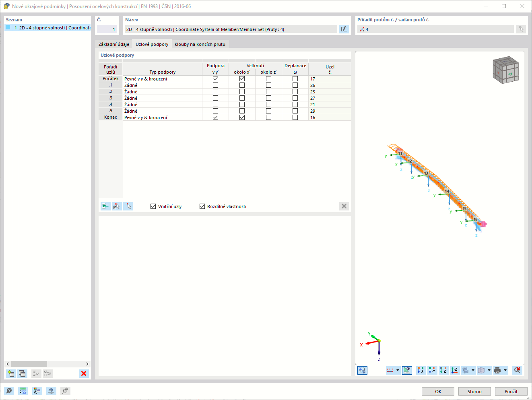This screenshot has width=532, height=400.
Task: Click the invert selection icon under Seznam
Action: (x=47, y=373)
